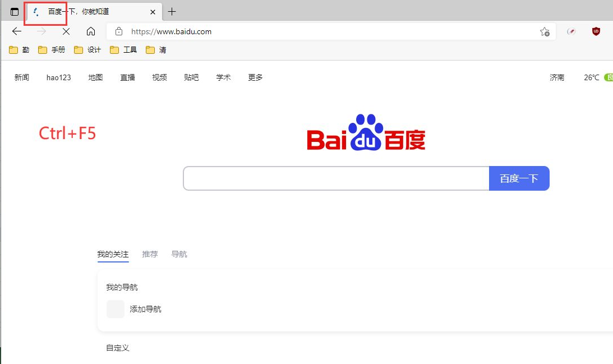Viewport: 613px width, 364px height.
Task: Click the Microsoft Edge extensions puzzle-area icon
Action: (x=571, y=31)
